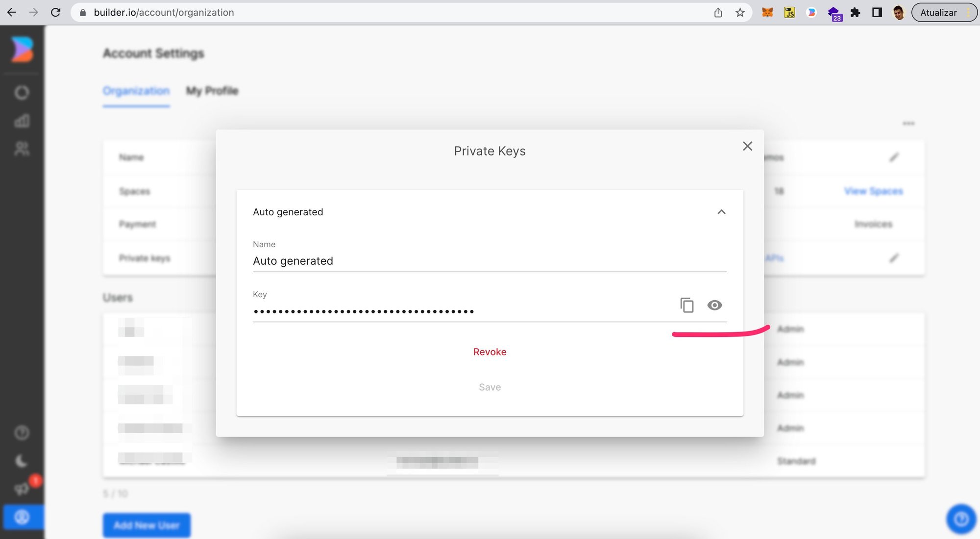Close the Private Keys dialog
This screenshot has width=980, height=539.
point(747,146)
